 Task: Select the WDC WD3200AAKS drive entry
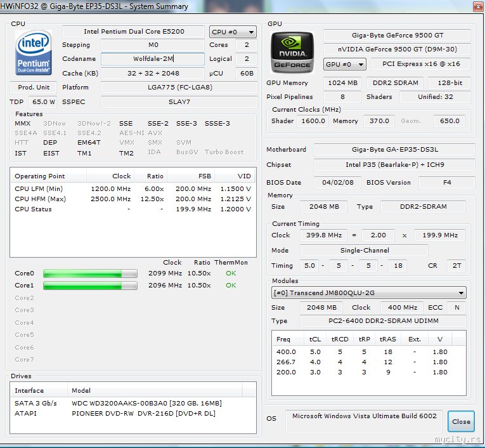click(133, 403)
